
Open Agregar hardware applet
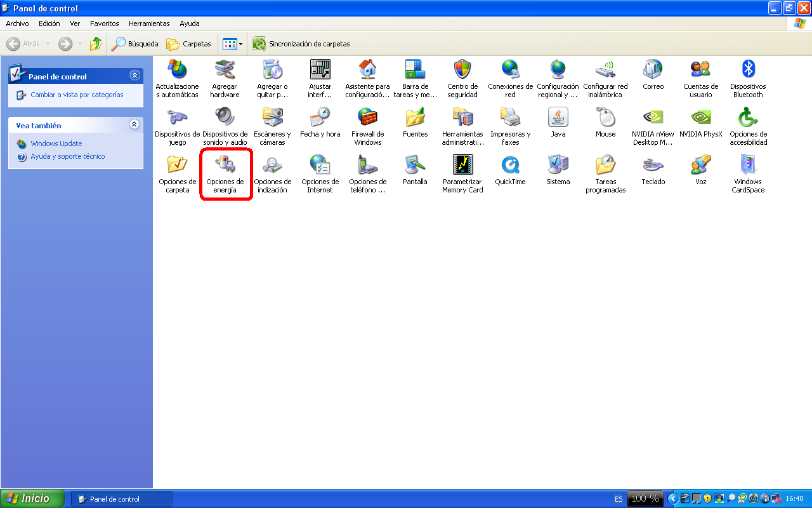tap(225, 79)
